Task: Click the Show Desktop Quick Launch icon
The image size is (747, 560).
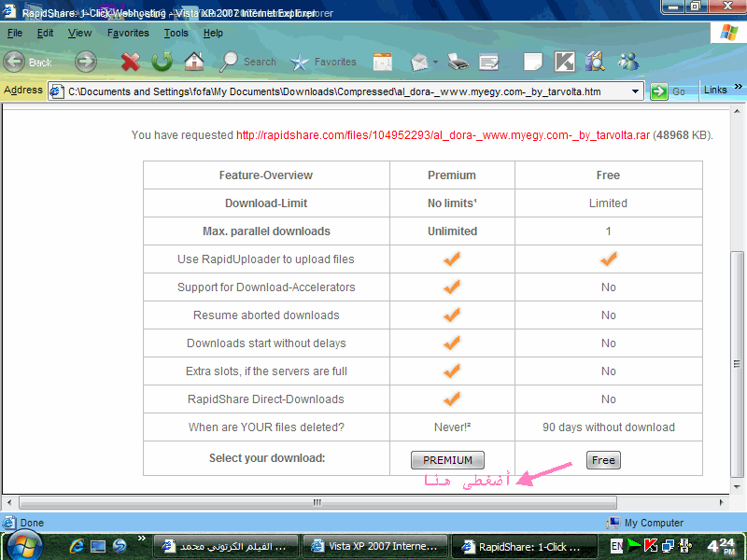Action: [x=98, y=546]
